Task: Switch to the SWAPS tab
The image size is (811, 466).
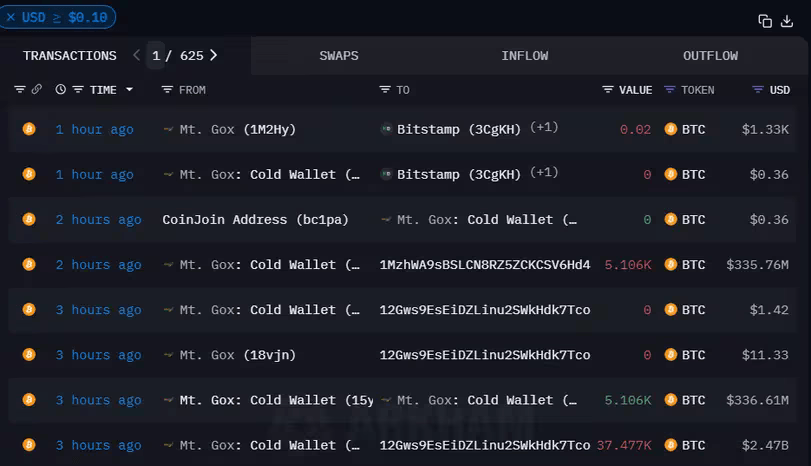Action: pos(339,56)
